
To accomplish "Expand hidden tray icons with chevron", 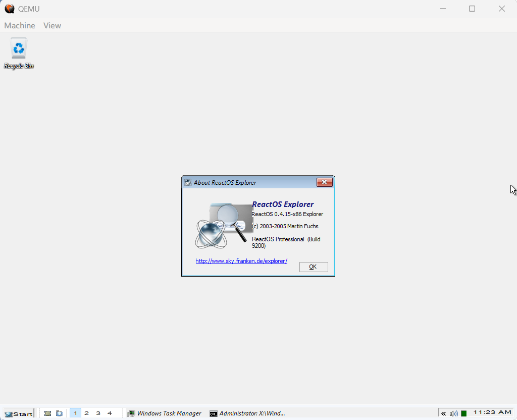I will point(444,413).
